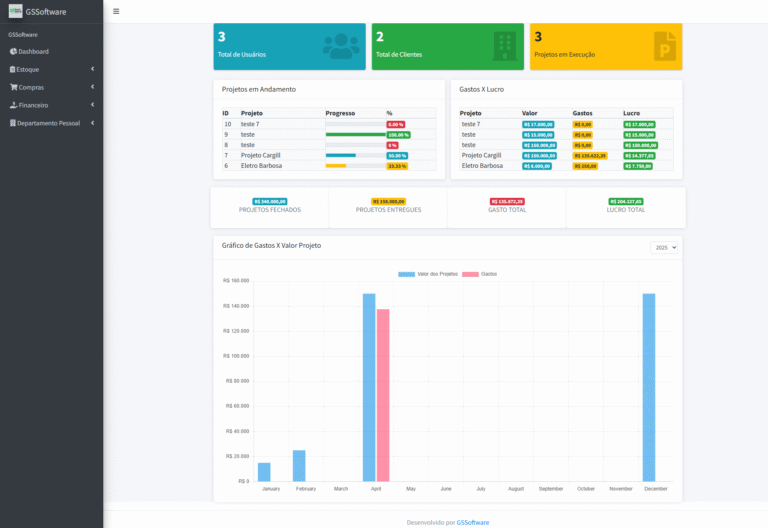The image size is (768, 528).
Task: Click the Estoque clipboard icon
Action: click(13, 69)
